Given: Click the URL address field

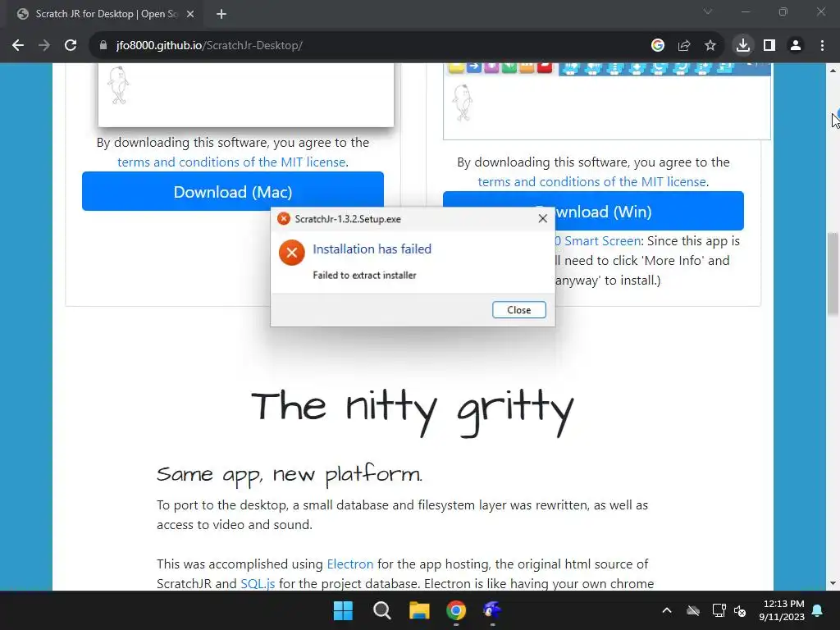Looking at the screenshot, I should click(x=375, y=46).
